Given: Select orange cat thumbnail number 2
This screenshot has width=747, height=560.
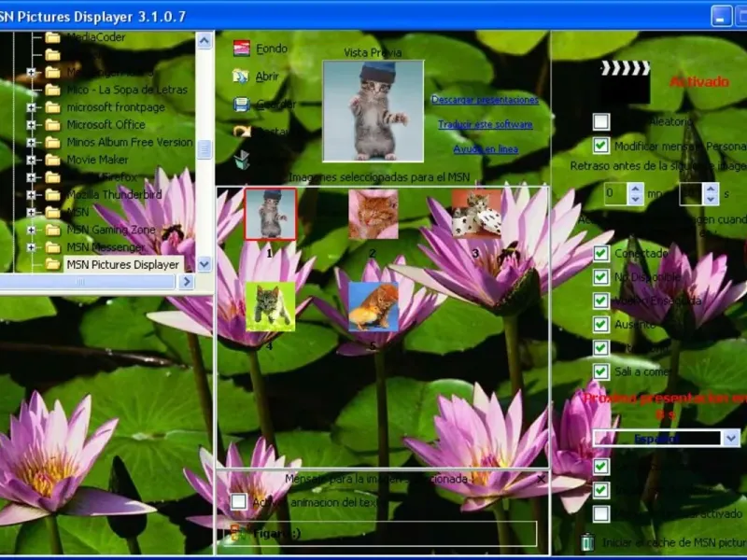Looking at the screenshot, I should point(373,214).
